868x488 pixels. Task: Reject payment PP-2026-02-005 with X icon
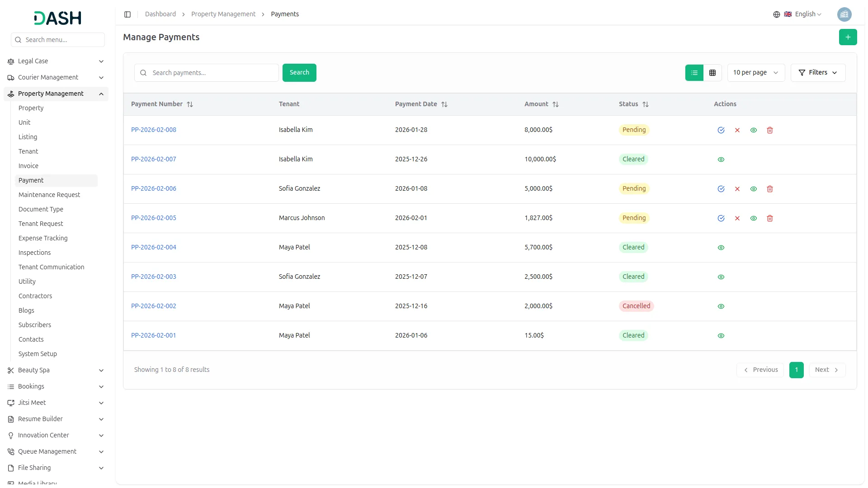point(737,218)
